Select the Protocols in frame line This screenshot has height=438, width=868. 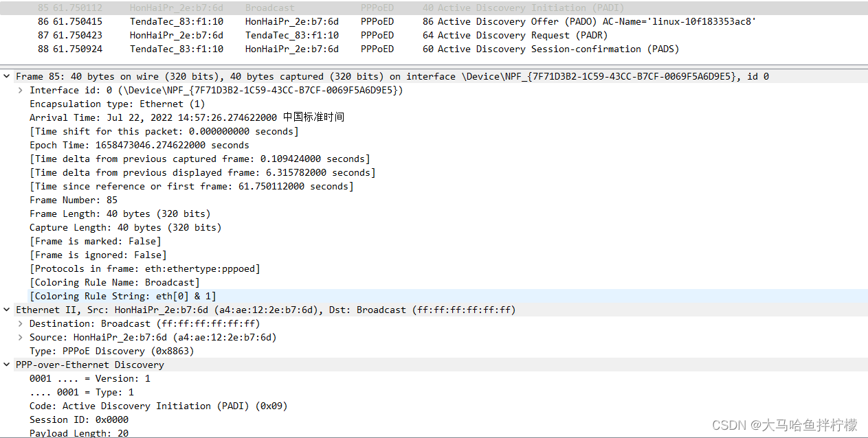click(144, 269)
